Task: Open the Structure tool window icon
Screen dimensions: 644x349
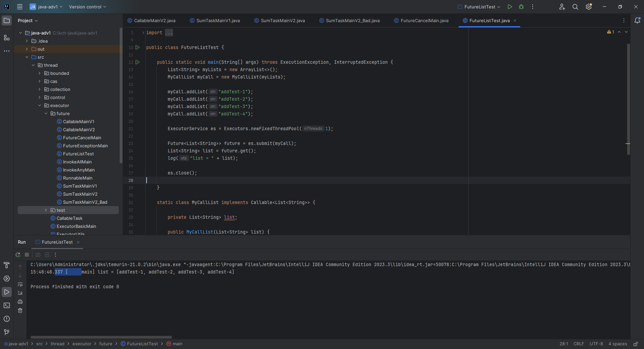Action: [x=7, y=38]
